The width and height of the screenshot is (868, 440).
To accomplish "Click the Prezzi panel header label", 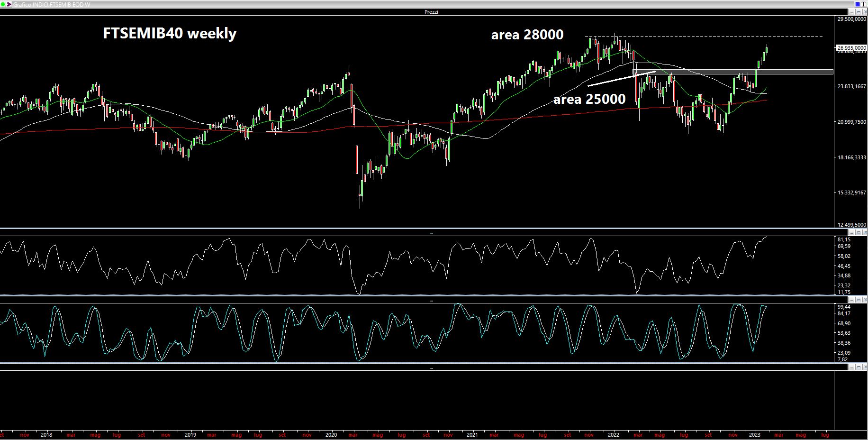I will pyautogui.click(x=431, y=12).
